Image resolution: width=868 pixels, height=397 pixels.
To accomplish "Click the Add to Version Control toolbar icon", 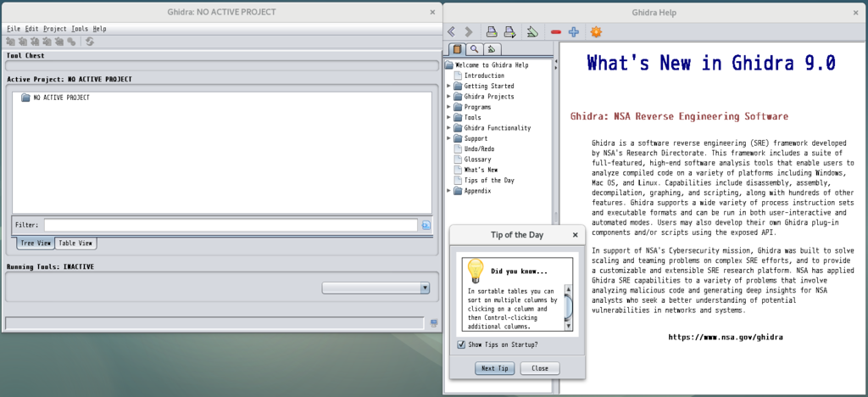I will pyautogui.click(x=10, y=42).
